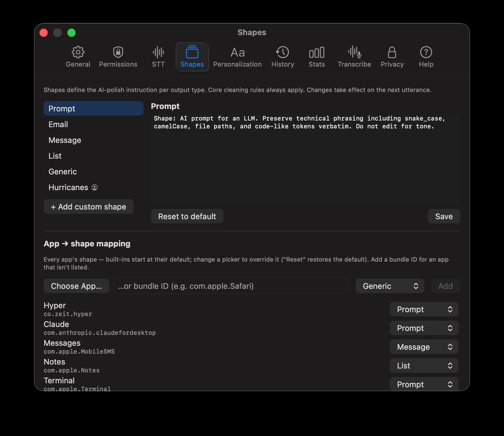
Task: Open the Permissions shield icon tab
Action: tap(118, 52)
